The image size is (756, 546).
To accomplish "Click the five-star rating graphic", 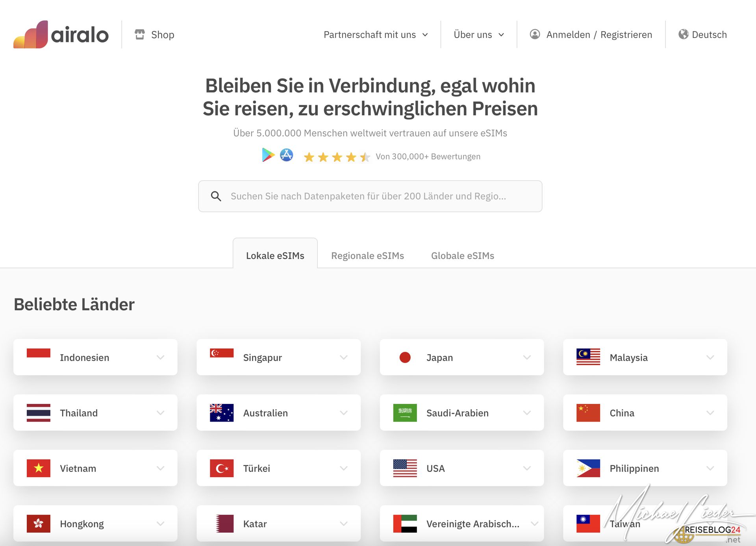I will click(337, 157).
